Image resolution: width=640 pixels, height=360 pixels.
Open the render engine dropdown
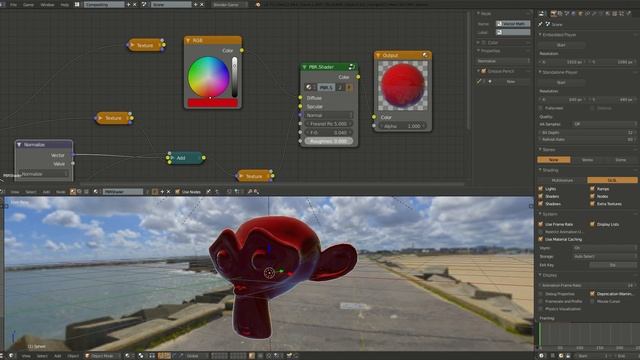[230, 4]
